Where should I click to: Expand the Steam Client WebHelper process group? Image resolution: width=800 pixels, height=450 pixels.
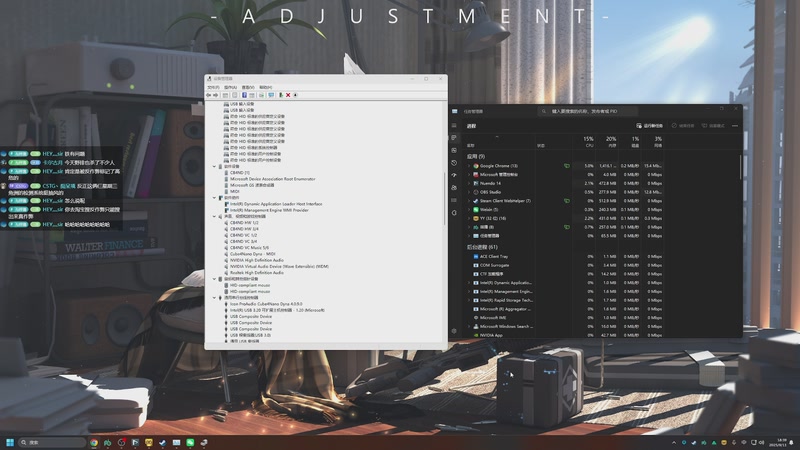coord(469,201)
